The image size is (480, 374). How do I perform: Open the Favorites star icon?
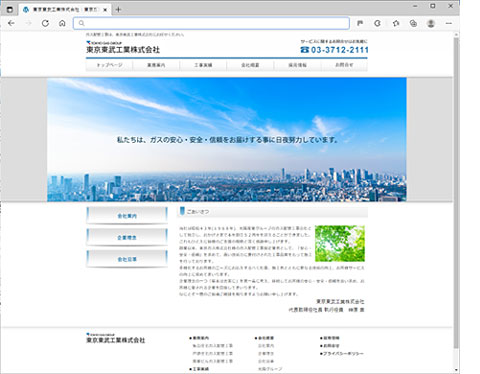pos(396,23)
